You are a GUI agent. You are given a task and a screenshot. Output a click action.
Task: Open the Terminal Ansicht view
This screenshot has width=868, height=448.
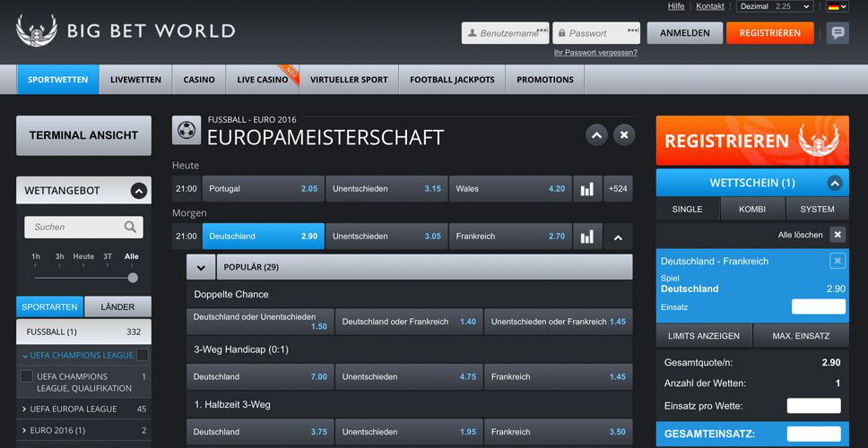[83, 135]
